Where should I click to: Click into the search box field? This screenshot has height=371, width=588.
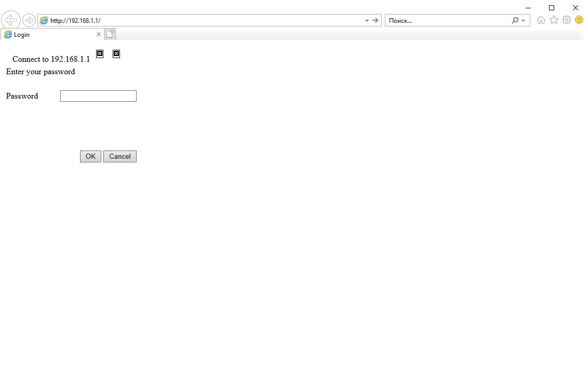click(447, 21)
